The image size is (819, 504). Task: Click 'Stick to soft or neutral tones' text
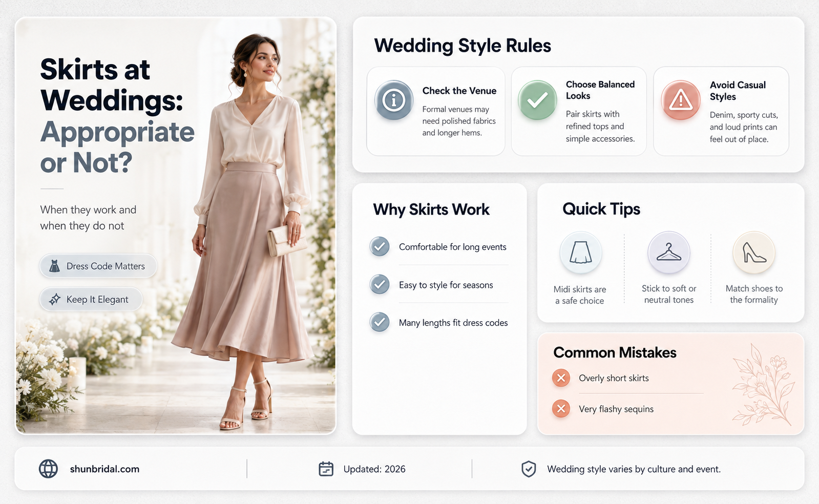click(669, 294)
